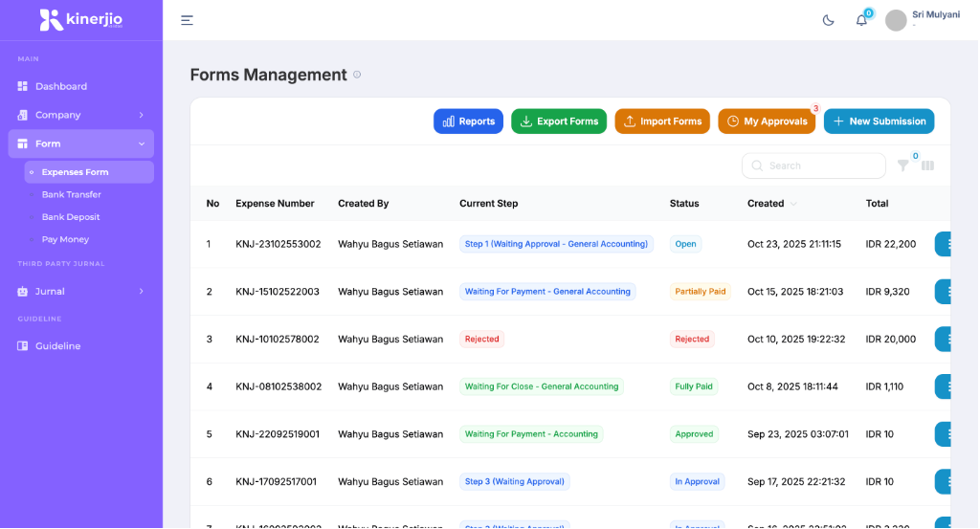Click the In Approval status for KNJ-17092517001
The height and width of the screenshot is (529, 980).
point(697,481)
